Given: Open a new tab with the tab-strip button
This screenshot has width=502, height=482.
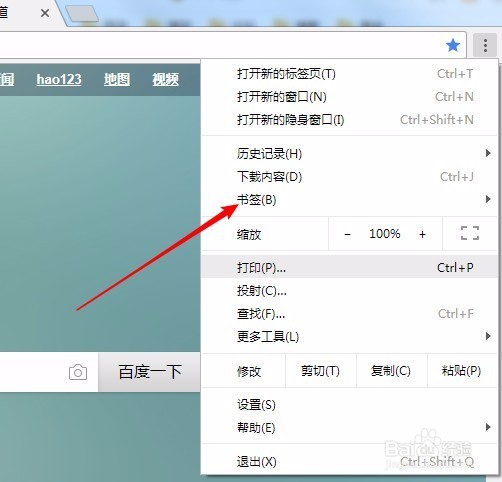Looking at the screenshot, I should tap(82, 14).
